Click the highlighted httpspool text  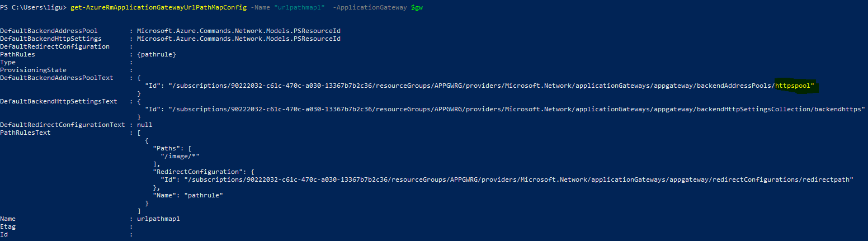pos(794,86)
